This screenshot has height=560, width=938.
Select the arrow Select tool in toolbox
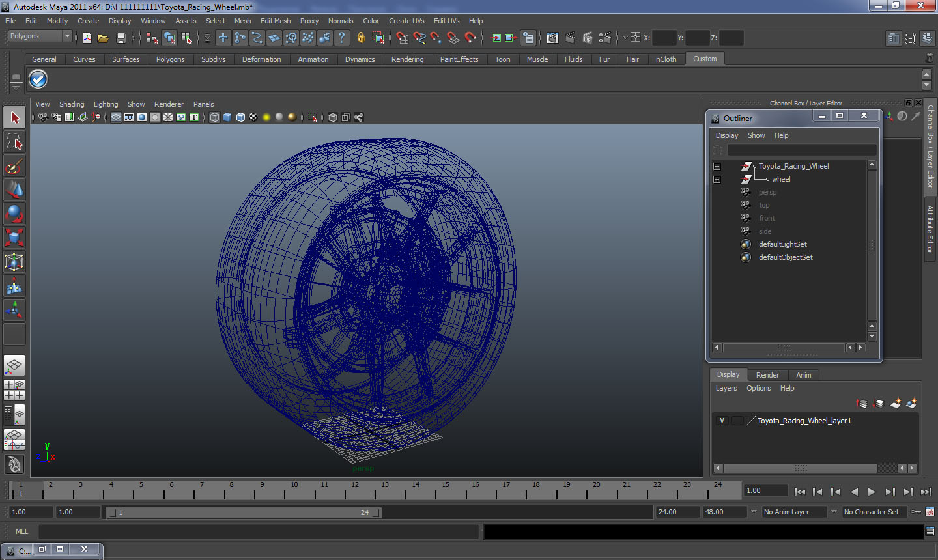(x=14, y=118)
